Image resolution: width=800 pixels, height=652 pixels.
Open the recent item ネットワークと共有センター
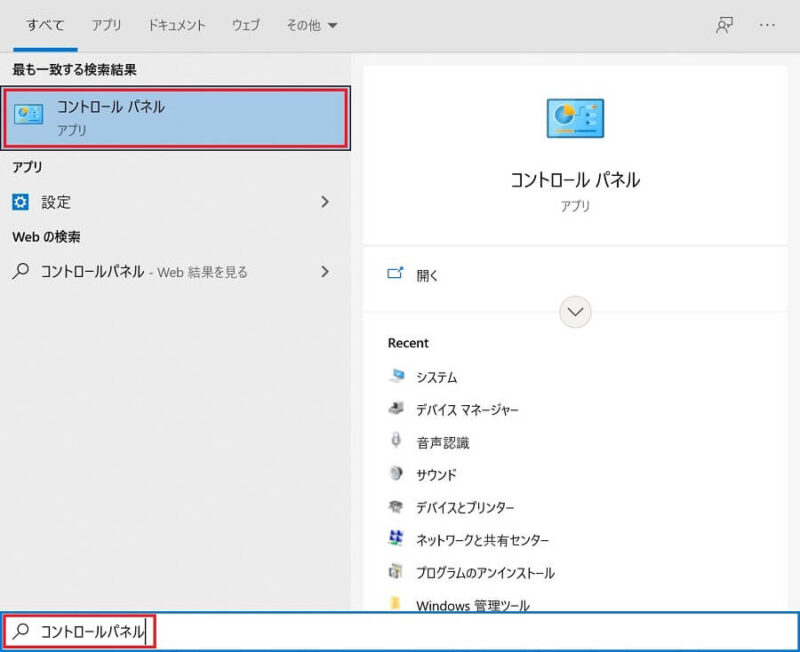point(482,540)
